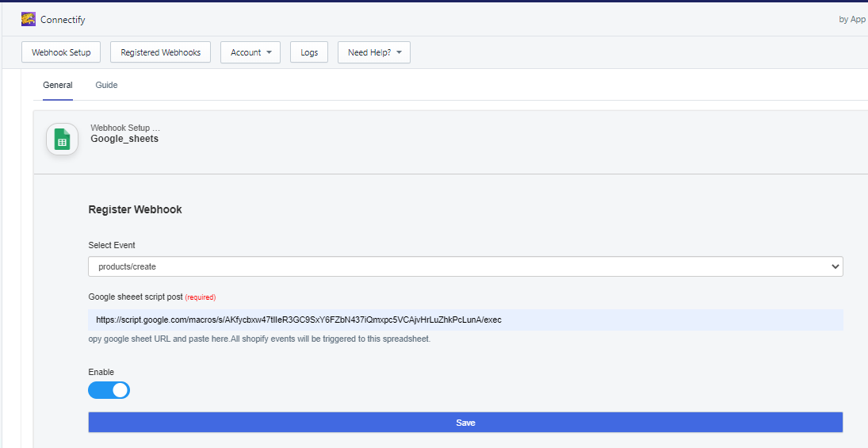Click the Google sheet script URL field

(x=465, y=320)
